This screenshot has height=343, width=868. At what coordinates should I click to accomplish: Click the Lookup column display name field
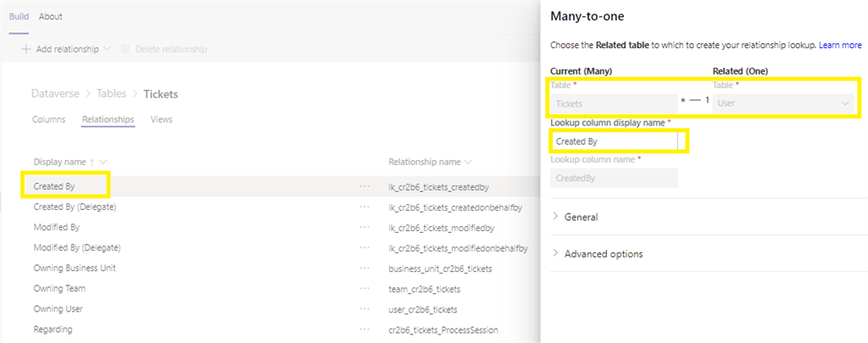click(615, 141)
